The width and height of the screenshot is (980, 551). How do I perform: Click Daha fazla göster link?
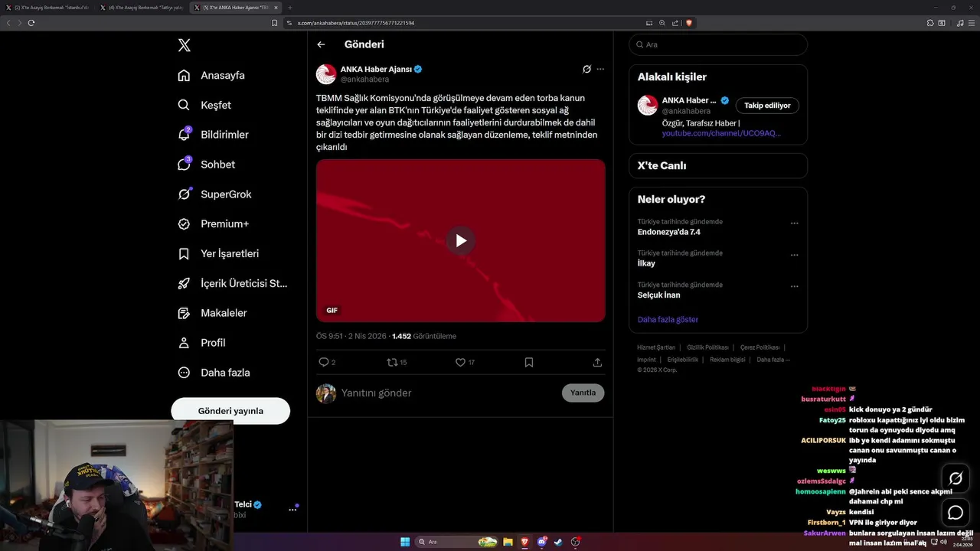click(668, 319)
